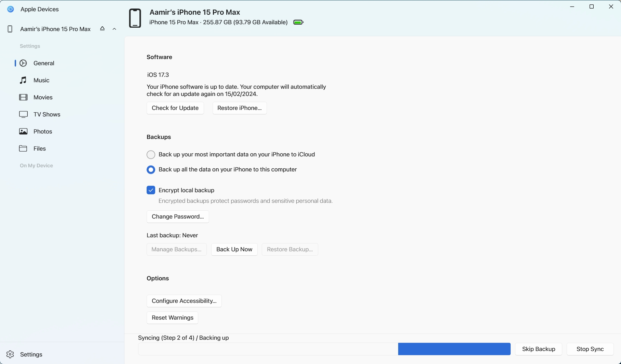Open app Settings label at bottom left
The image size is (621, 364).
tap(31, 354)
